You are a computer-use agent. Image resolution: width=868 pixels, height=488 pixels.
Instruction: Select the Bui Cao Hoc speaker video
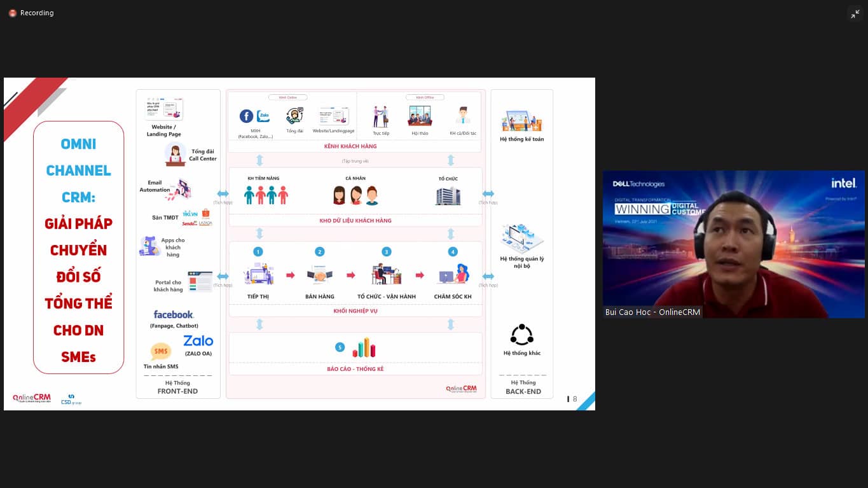pyautogui.click(x=733, y=244)
